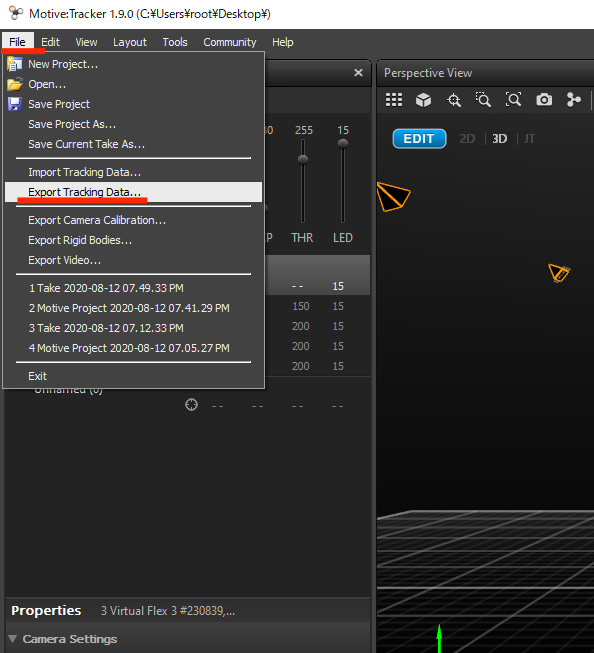The height and width of the screenshot is (653, 594).
Task: Open the Help menu
Action: 283,42
